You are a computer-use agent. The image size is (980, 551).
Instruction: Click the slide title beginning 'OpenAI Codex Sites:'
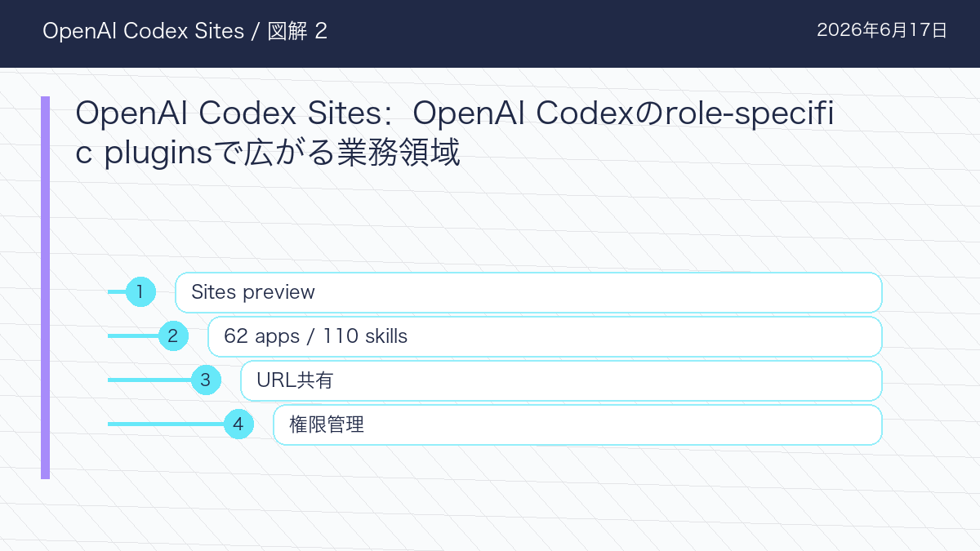[455, 133]
